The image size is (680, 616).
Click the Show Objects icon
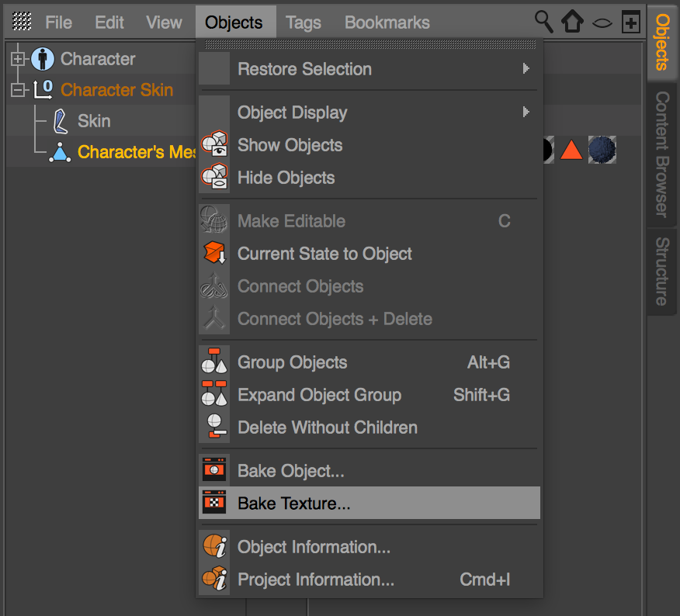pyautogui.click(x=214, y=145)
